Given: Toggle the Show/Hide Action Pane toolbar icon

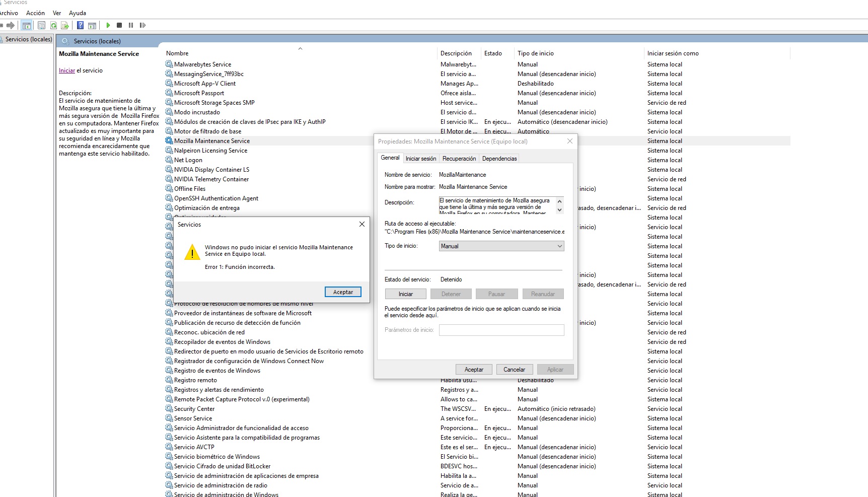Looking at the screenshot, I should click(x=92, y=25).
